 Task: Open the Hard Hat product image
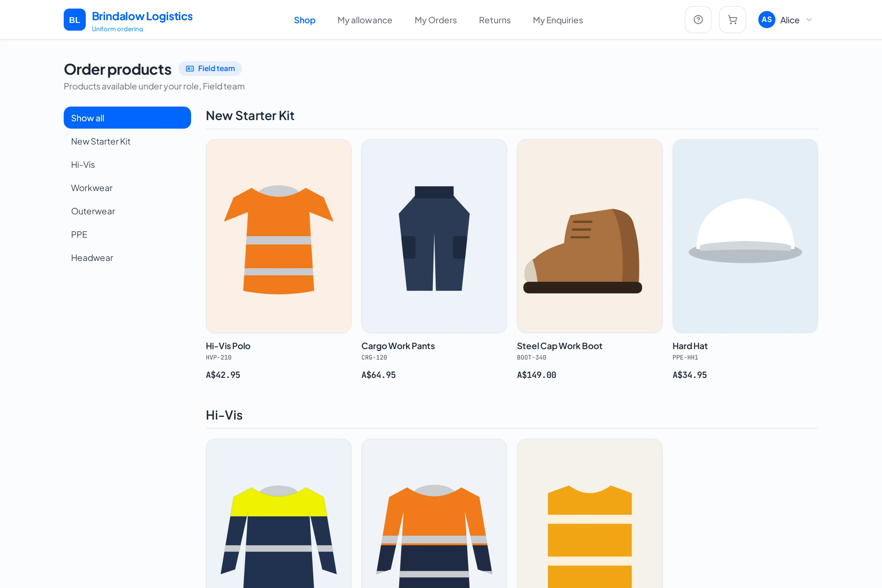coord(745,236)
